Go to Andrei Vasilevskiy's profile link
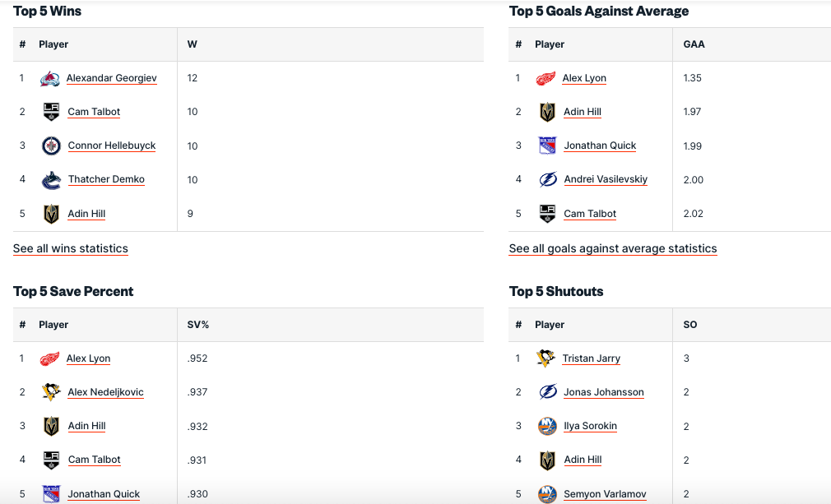This screenshot has height=504, width=831. point(606,179)
